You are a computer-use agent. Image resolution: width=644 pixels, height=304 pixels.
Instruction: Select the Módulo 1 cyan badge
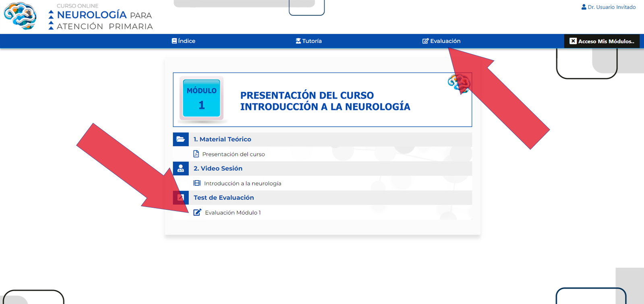(x=201, y=98)
